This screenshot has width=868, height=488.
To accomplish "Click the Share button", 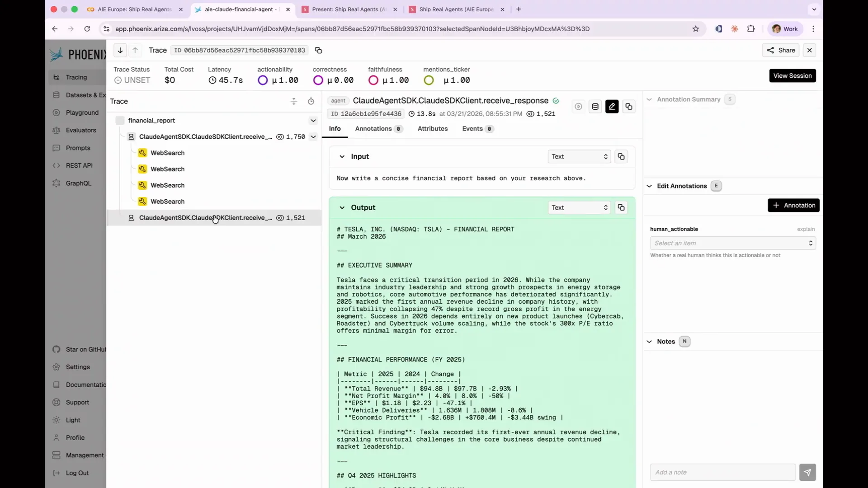I will tap(781, 50).
